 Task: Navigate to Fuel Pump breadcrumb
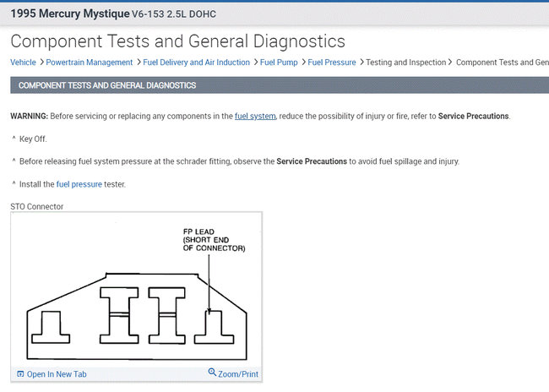[x=279, y=63]
